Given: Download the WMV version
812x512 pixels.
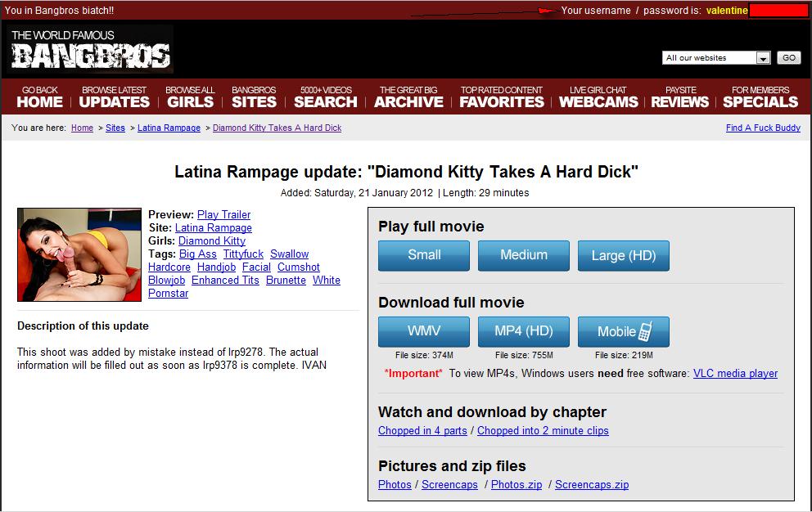Looking at the screenshot, I should 424,331.
